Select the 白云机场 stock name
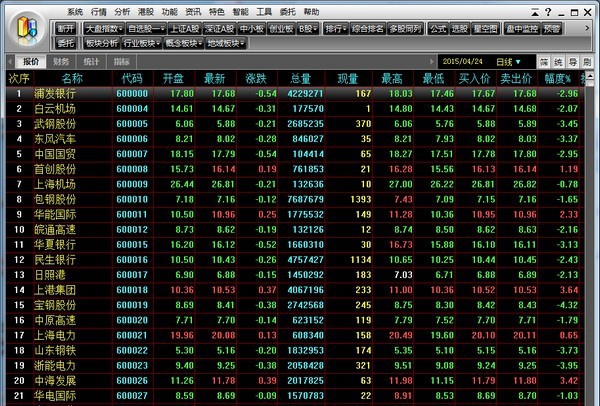The image size is (600, 406). pyautogui.click(x=55, y=109)
